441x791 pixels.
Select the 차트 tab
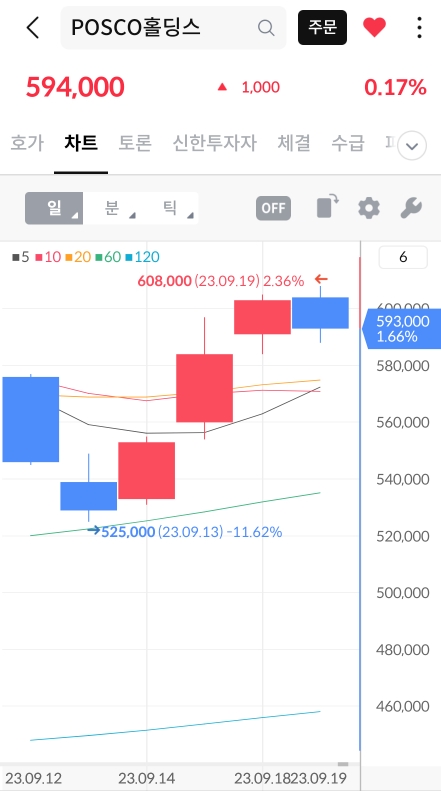tap(81, 143)
